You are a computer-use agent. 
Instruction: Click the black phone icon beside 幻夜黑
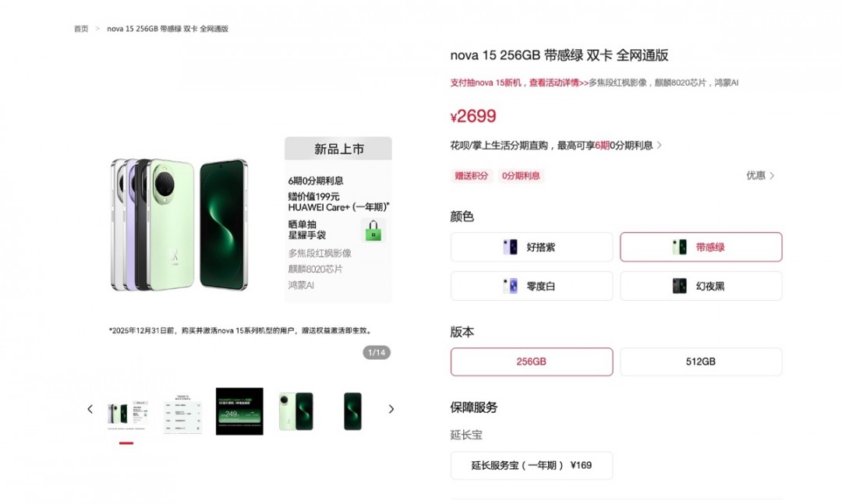[679, 286]
